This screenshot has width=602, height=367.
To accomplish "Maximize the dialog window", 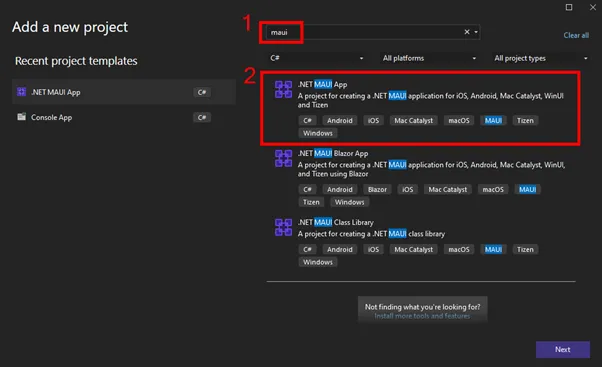I will (569, 7).
